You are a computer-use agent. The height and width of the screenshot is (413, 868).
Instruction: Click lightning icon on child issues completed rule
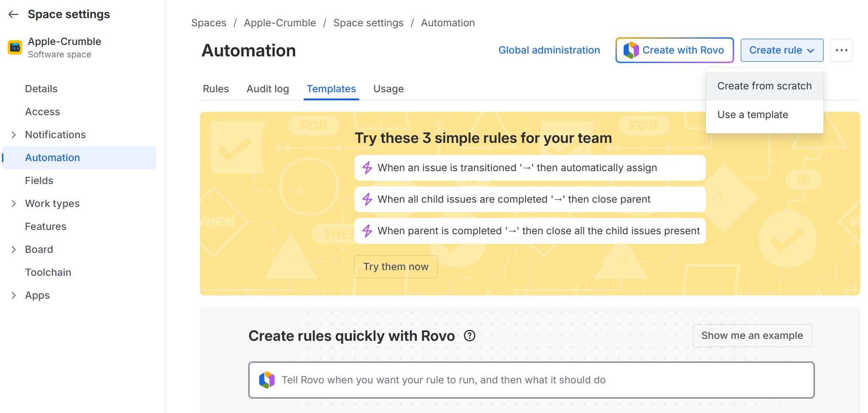(x=367, y=199)
